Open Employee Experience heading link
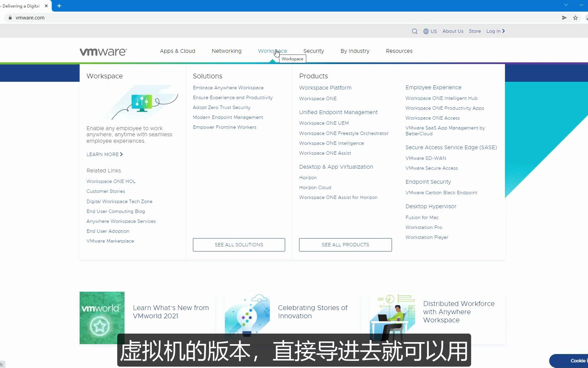This screenshot has height=368, width=588. [434, 87]
